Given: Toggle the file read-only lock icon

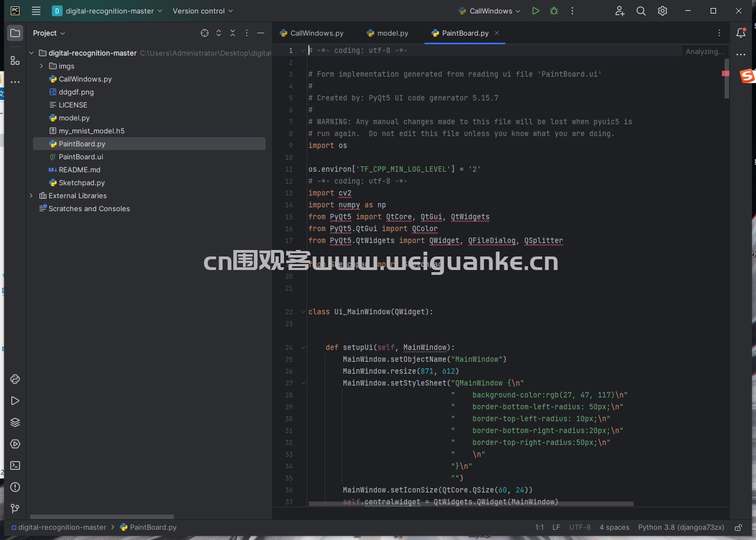Looking at the screenshot, I should point(738,528).
